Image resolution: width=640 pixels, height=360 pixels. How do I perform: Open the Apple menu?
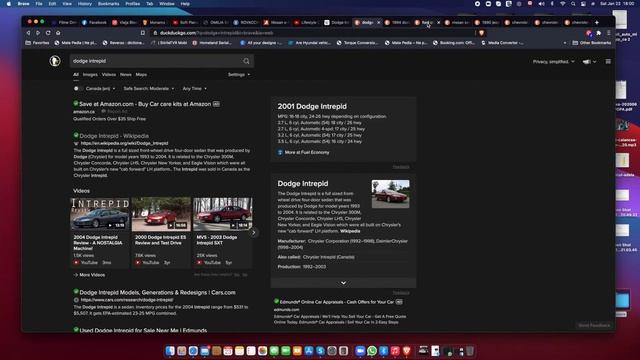pos(9,4)
